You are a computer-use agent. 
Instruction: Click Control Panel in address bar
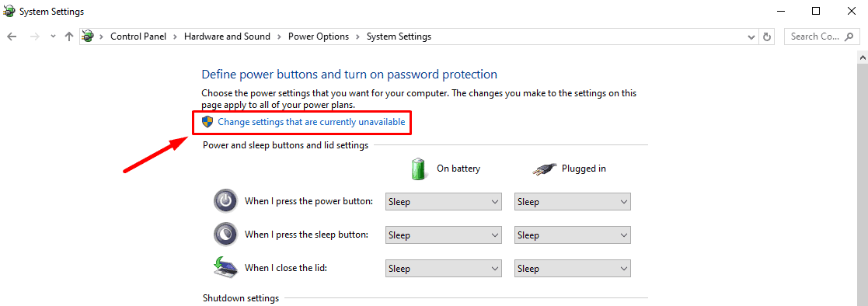pyautogui.click(x=138, y=37)
